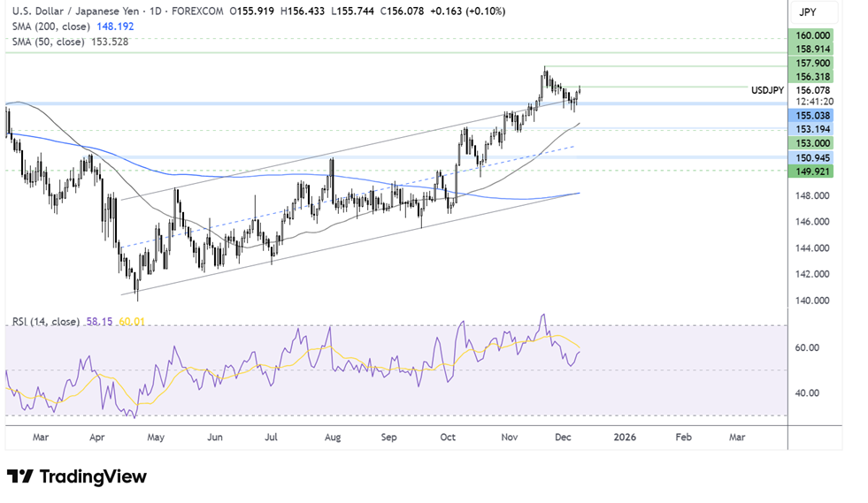Screen dimensions: 868x503
Task: Click the 160.000 green price label
Action: (812, 35)
